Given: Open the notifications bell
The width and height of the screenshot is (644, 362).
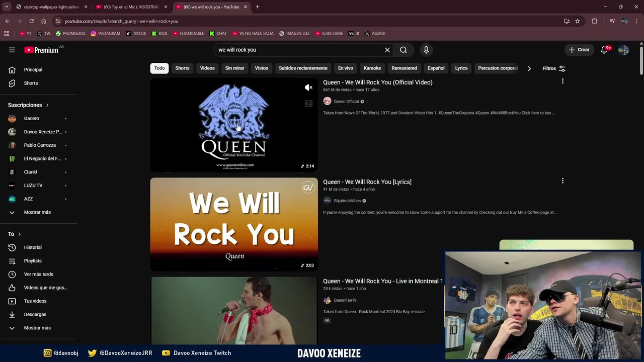Looking at the screenshot, I should [x=604, y=50].
